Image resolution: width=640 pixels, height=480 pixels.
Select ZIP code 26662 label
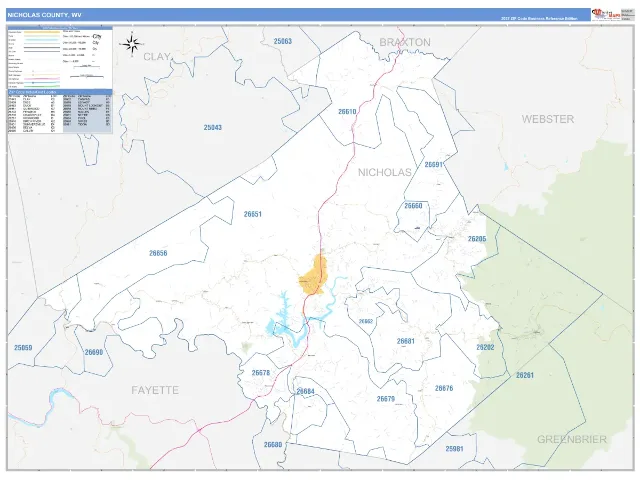(x=366, y=322)
